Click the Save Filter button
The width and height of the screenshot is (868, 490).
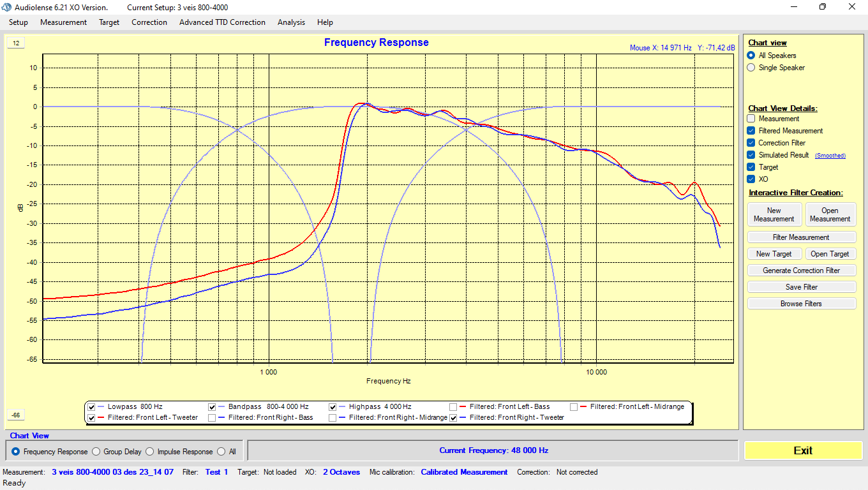(x=802, y=287)
